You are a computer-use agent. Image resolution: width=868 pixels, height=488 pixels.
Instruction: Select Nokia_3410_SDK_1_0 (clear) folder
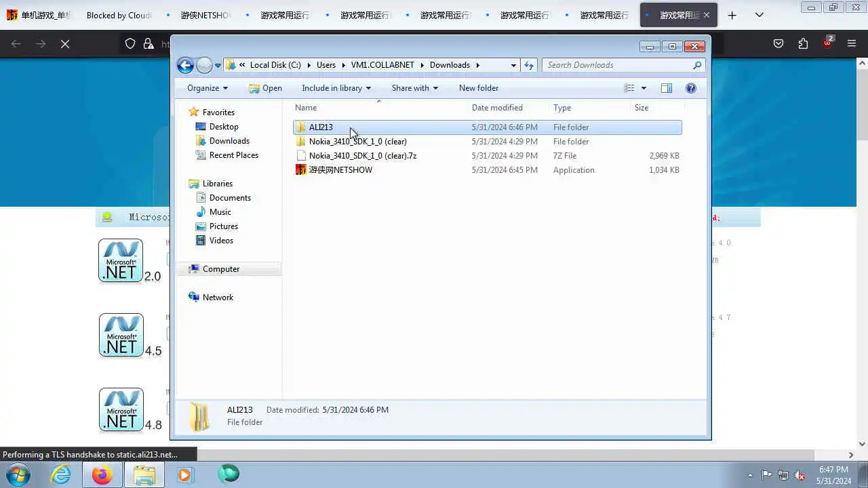(x=487, y=142)
